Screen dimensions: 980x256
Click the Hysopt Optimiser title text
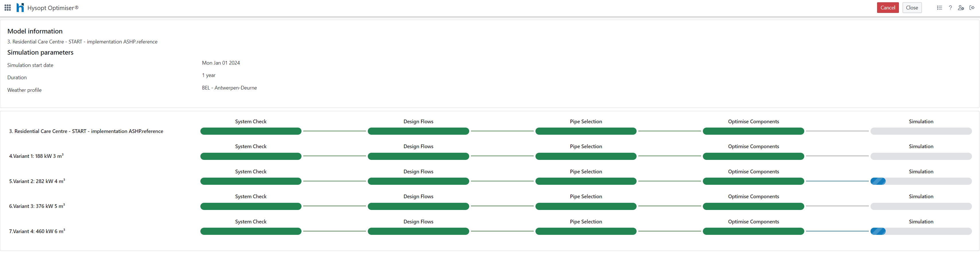pyautogui.click(x=53, y=8)
